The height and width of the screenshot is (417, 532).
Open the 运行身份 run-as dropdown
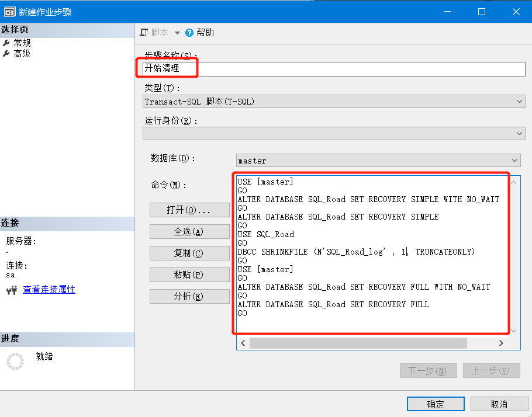tap(334, 133)
